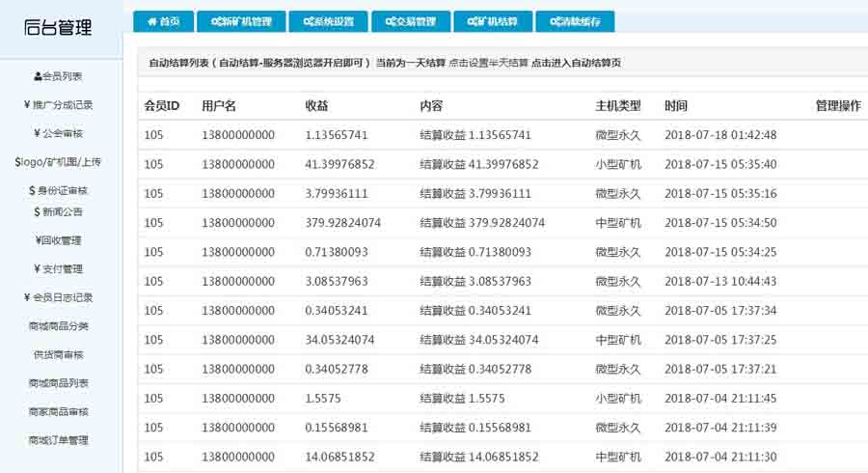Open 公会审核 in the sidebar

(61, 133)
